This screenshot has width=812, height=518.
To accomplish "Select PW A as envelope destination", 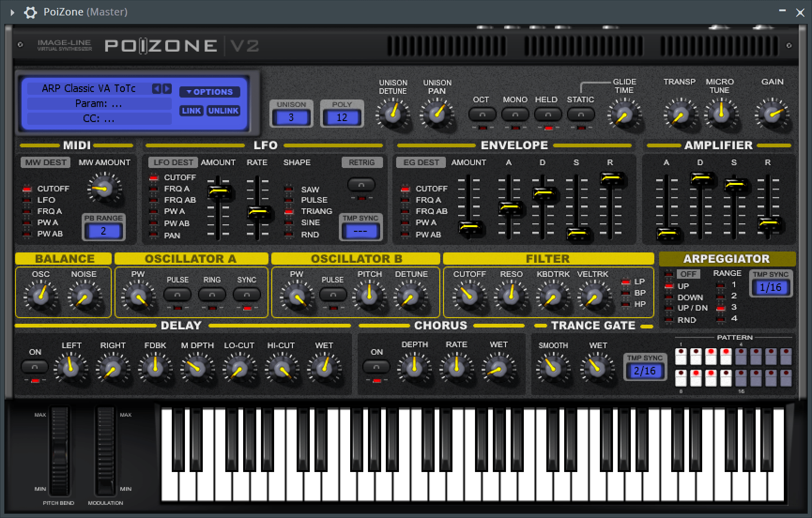I will coord(426,222).
